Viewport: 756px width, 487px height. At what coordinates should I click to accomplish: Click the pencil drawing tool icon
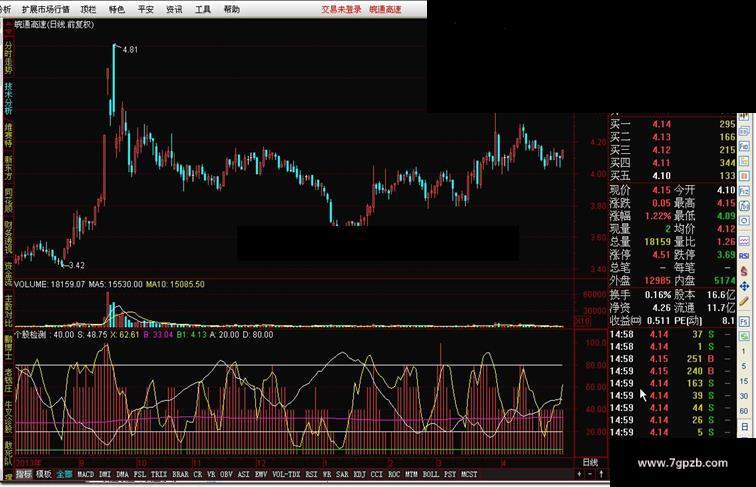point(744,301)
